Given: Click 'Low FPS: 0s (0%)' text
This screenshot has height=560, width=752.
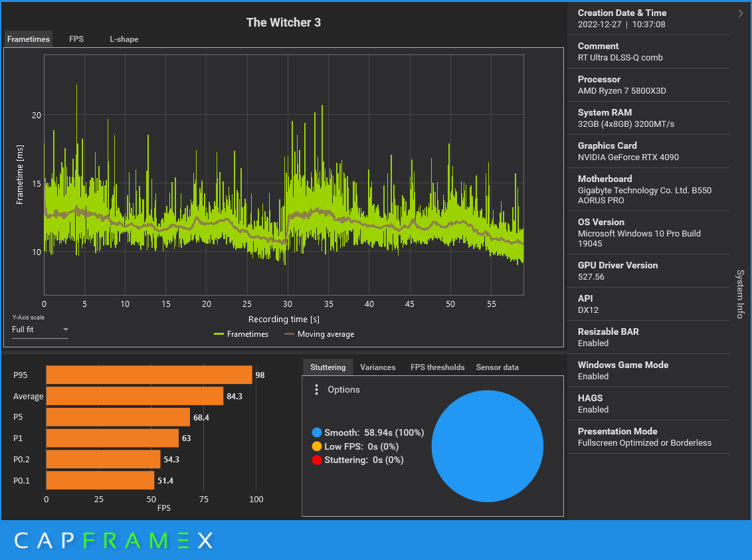Looking at the screenshot, I should coord(361,446).
